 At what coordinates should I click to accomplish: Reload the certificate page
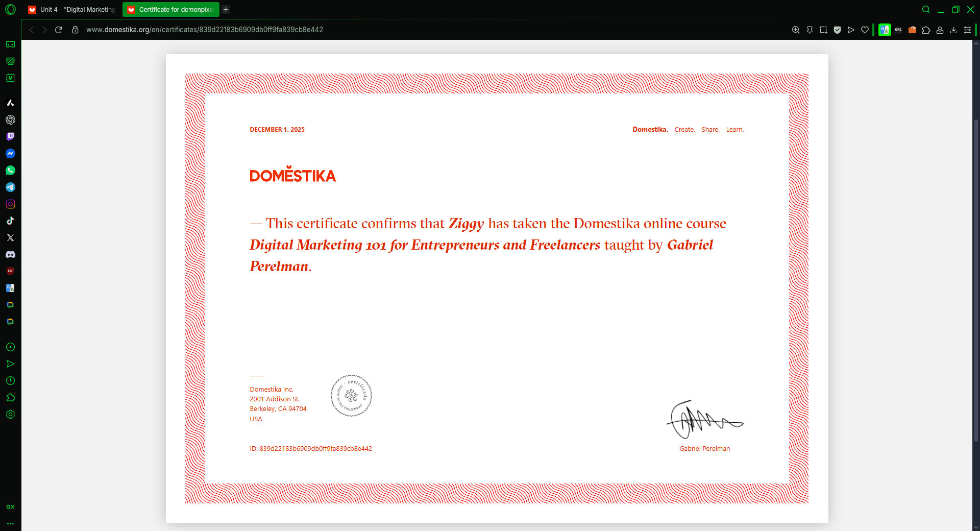(59, 30)
